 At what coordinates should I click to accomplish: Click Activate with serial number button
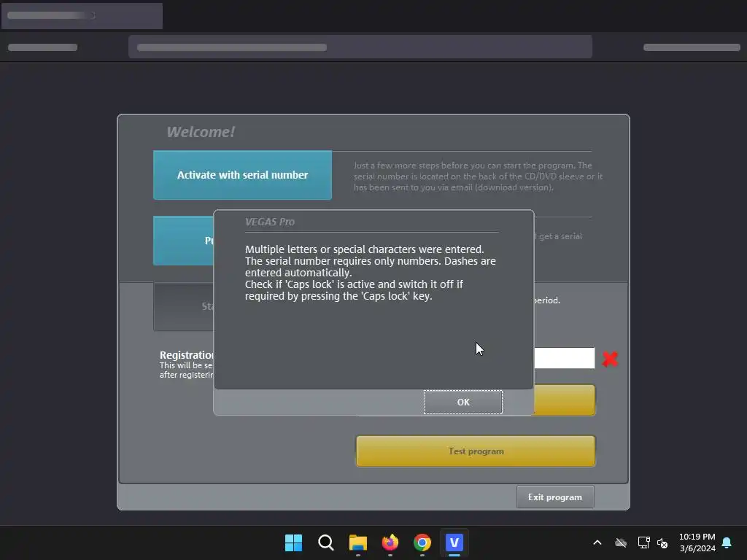tap(242, 175)
